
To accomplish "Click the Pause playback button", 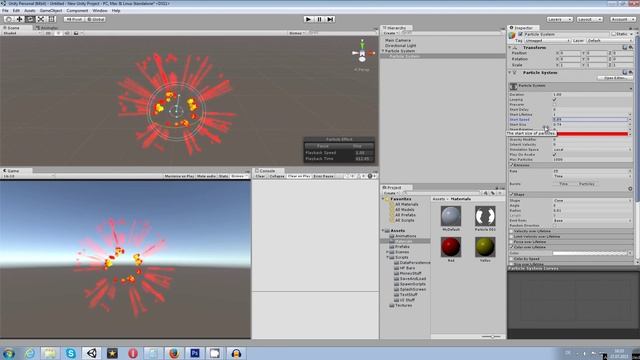I will tap(319, 19).
